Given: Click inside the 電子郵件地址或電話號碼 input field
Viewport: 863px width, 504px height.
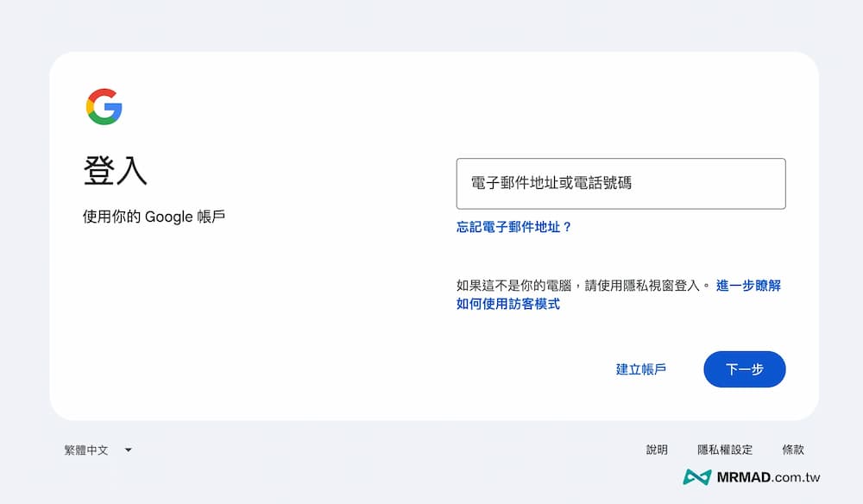Looking at the screenshot, I should pos(620,184).
